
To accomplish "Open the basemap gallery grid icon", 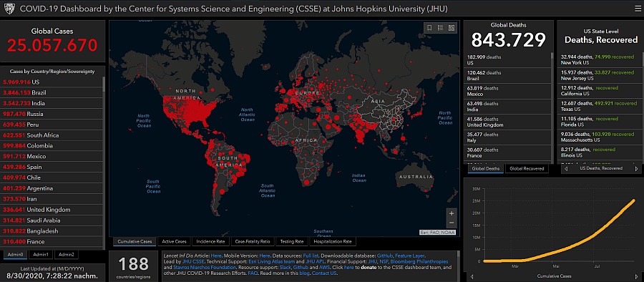I will coord(452,28).
